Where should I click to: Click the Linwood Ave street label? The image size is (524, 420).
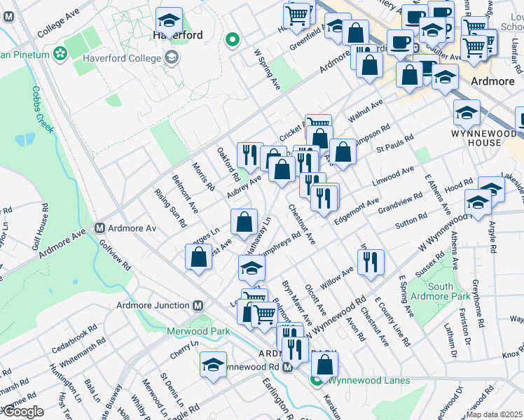pos(393,176)
